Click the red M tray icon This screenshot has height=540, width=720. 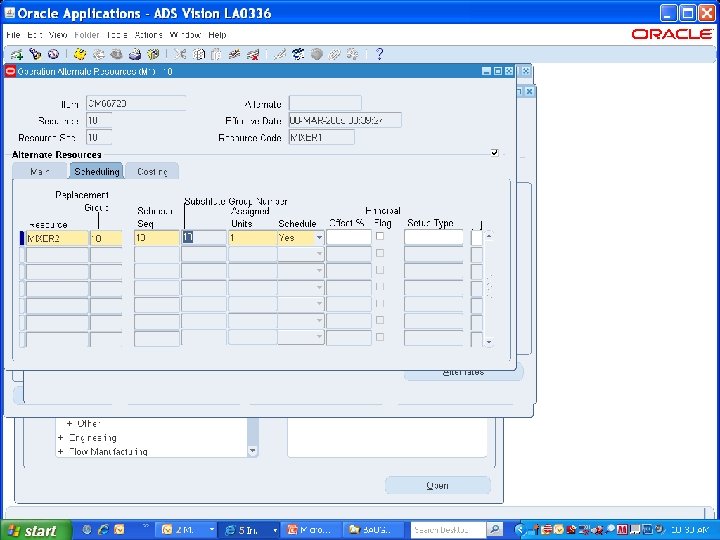(622, 530)
